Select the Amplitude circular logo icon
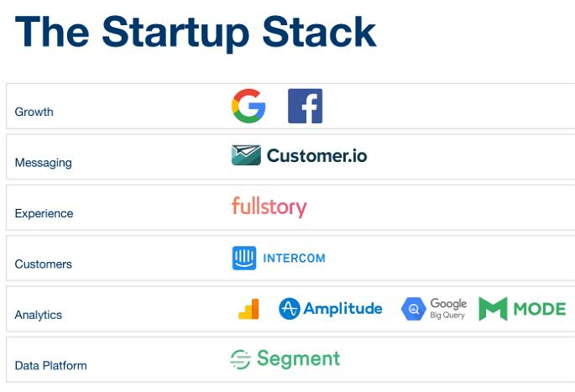Viewport: 575px width, 392px height. (290, 309)
